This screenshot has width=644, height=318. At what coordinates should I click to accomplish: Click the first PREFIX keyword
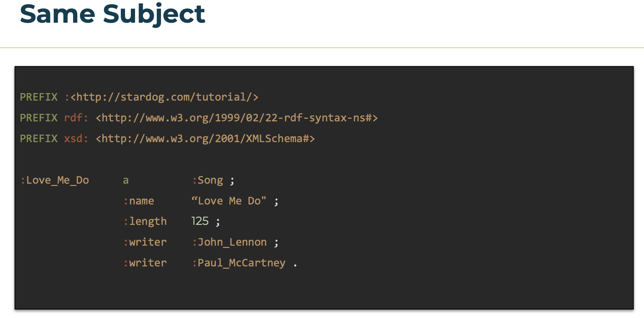coord(39,97)
